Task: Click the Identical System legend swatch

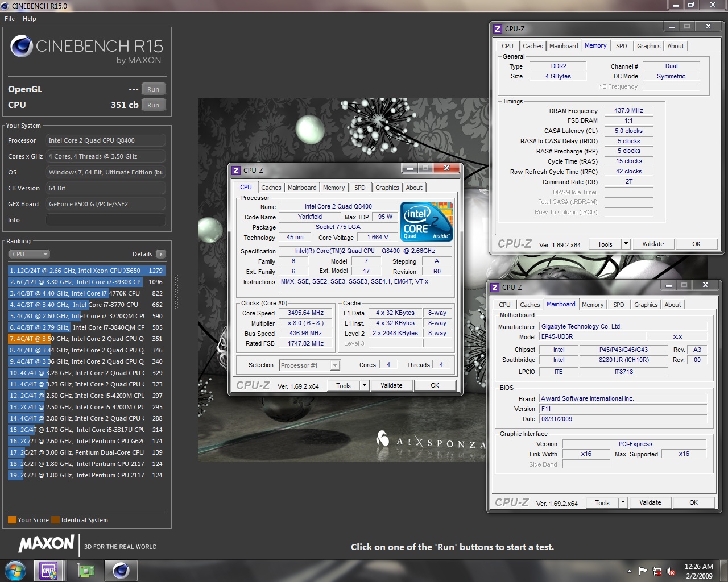Action: (x=55, y=520)
